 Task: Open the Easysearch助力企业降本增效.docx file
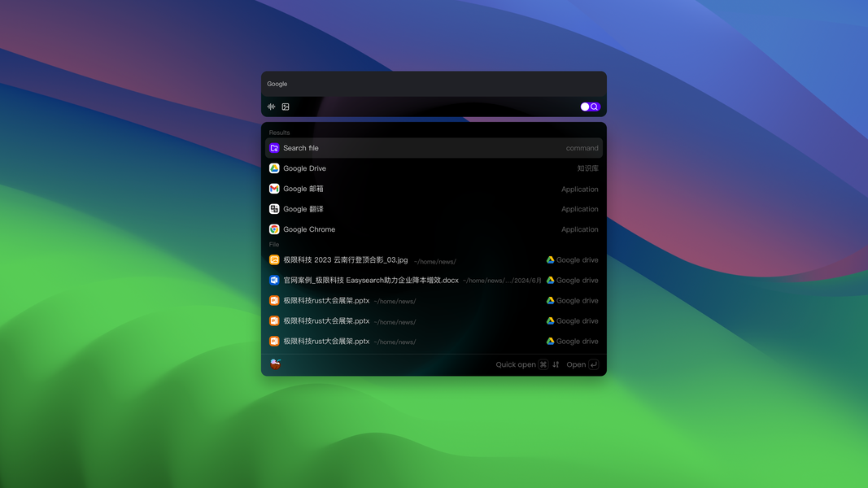pos(434,281)
